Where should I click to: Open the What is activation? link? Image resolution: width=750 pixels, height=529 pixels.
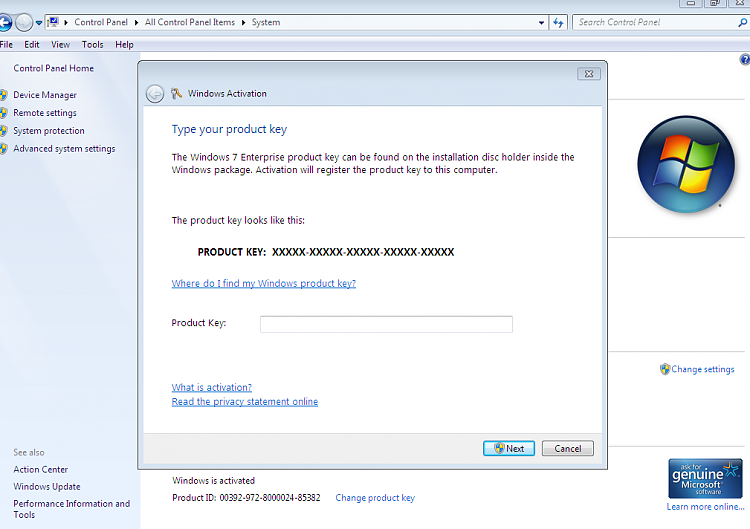211,387
